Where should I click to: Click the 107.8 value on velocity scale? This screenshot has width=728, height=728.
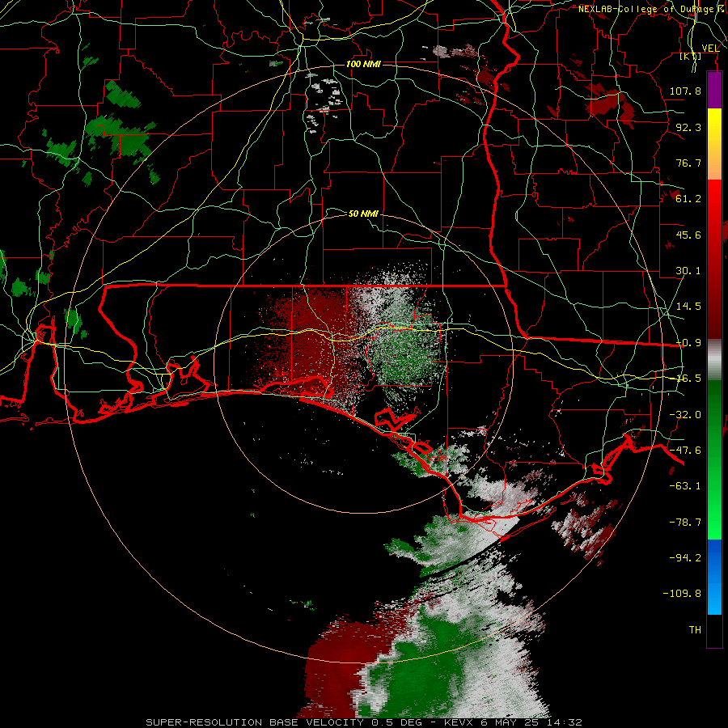pos(685,91)
